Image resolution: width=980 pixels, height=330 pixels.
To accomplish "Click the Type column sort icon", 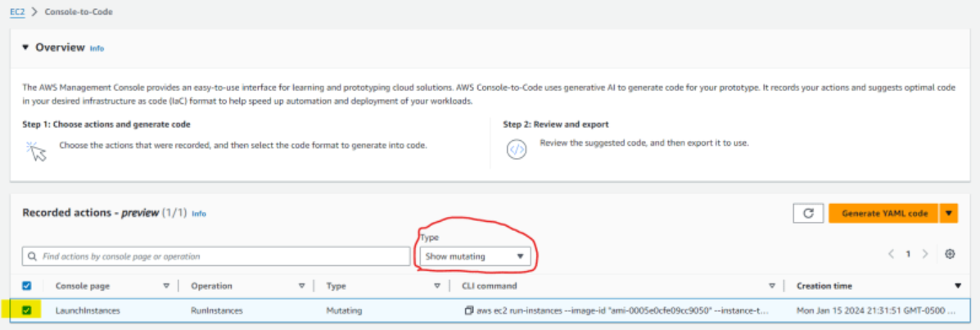I will click(x=436, y=286).
